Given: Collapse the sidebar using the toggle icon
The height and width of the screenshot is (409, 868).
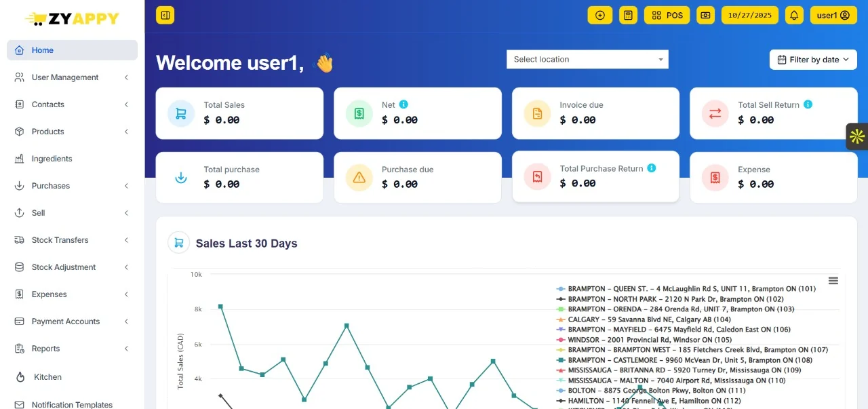Looking at the screenshot, I should pos(165,14).
